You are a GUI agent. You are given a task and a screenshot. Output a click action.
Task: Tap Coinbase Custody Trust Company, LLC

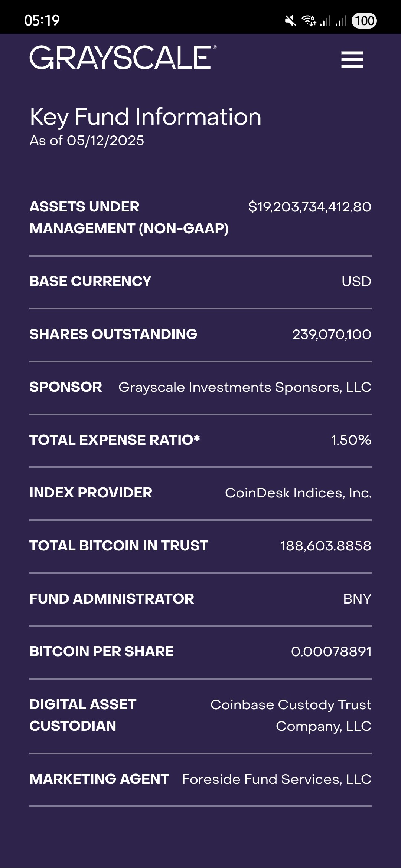(291, 715)
